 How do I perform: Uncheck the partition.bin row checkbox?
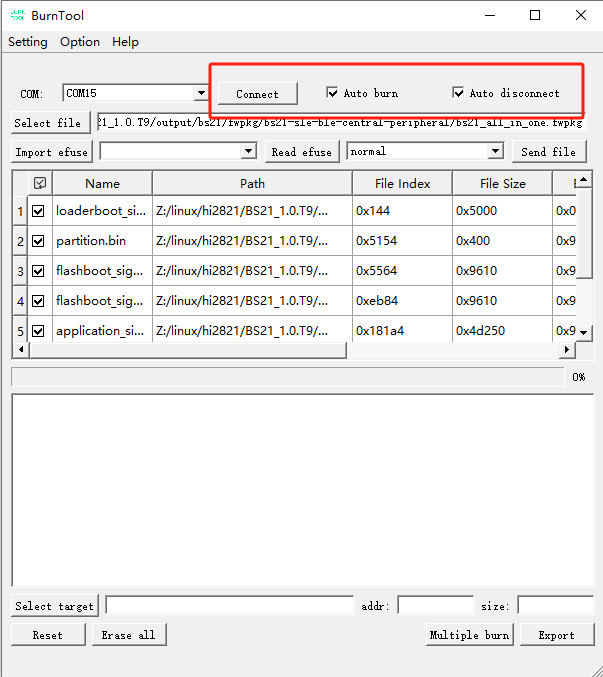39,241
